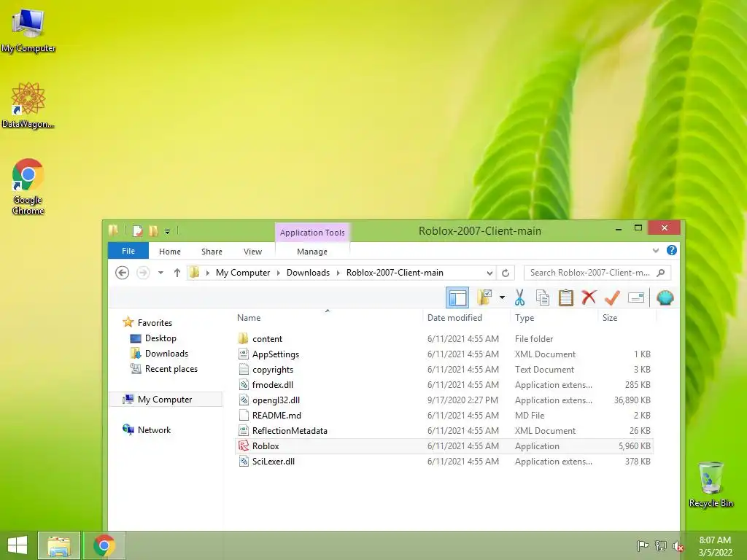The height and width of the screenshot is (560, 747).
Task: Click New Folder icon in quick access toolbar
Action: pyautogui.click(x=153, y=231)
